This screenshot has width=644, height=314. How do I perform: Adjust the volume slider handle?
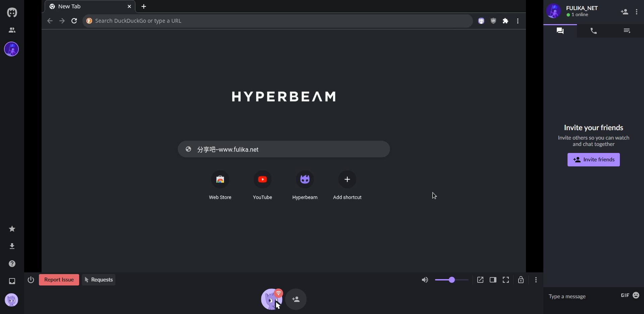(x=452, y=280)
